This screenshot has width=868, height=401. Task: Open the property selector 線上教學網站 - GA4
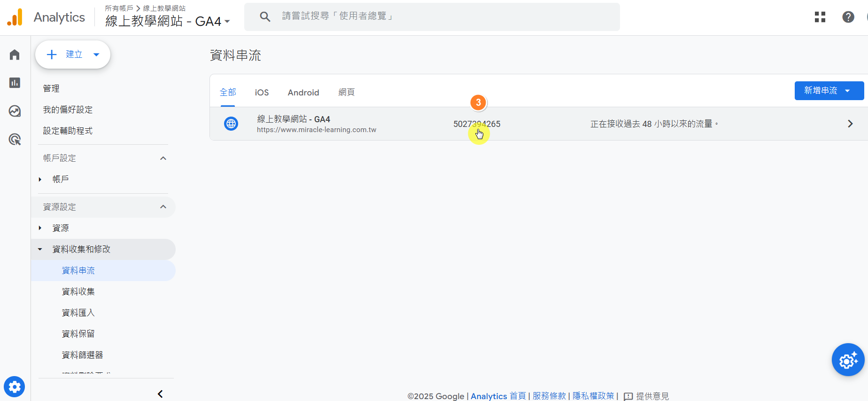click(x=167, y=21)
